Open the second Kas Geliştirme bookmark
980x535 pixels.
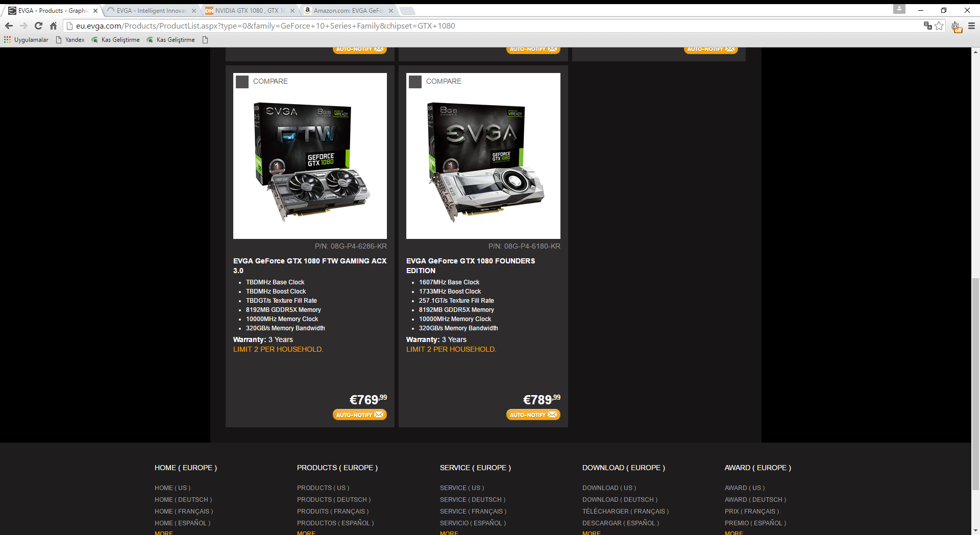coord(170,40)
